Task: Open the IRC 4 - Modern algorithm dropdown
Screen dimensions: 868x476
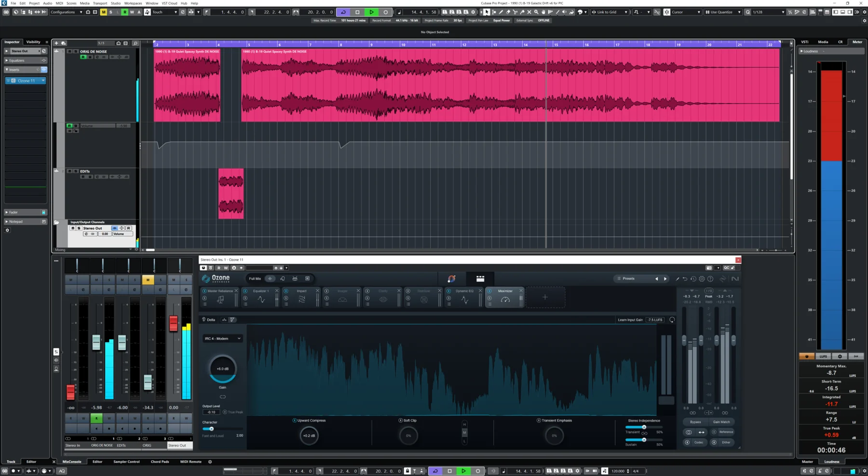Action: pos(222,338)
